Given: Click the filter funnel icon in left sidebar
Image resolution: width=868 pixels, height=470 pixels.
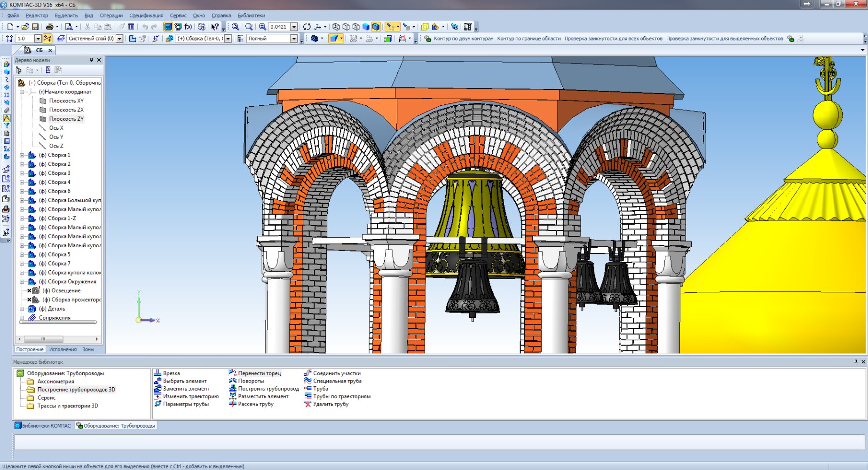Looking at the screenshot, I should pos(7,126).
